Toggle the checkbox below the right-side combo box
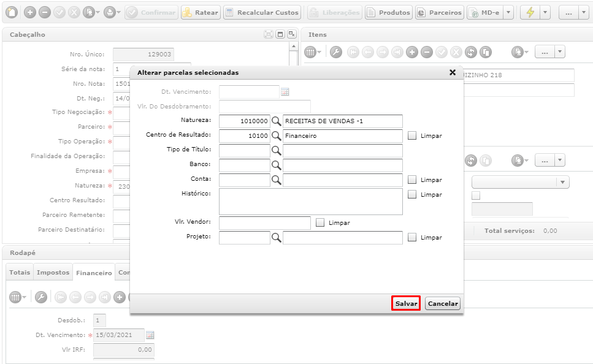Viewport: 593px width, 364px height. (x=476, y=195)
